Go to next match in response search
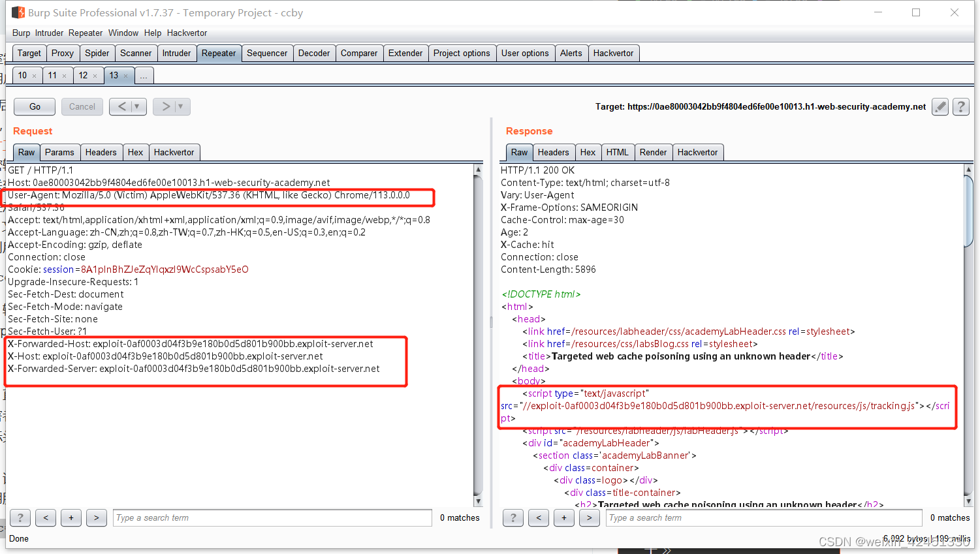The height and width of the screenshot is (554, 980). click(x=590, y=517)
